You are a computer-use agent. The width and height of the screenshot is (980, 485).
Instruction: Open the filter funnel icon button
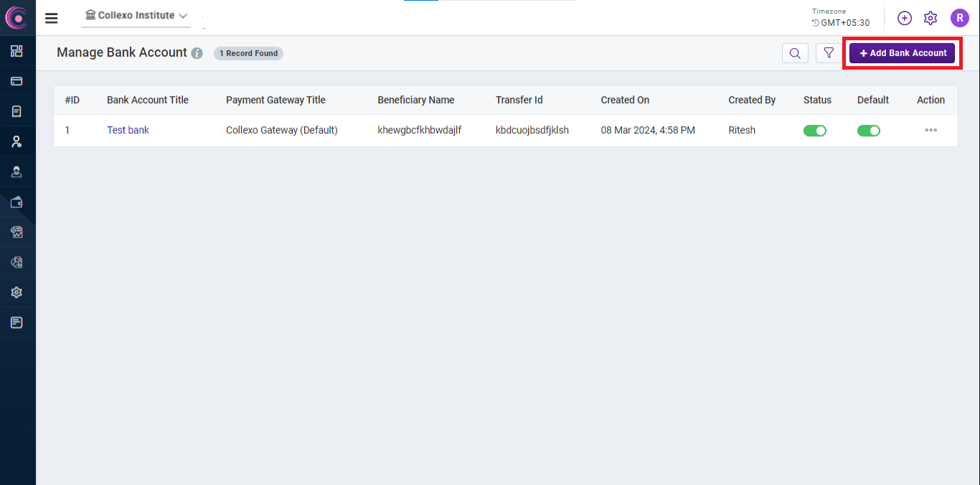[x=829, y=53]
